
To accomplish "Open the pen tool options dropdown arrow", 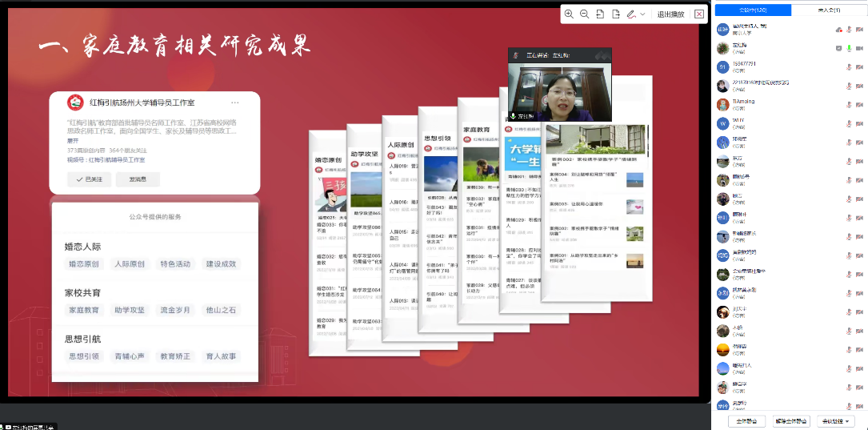I will point(642,14).
